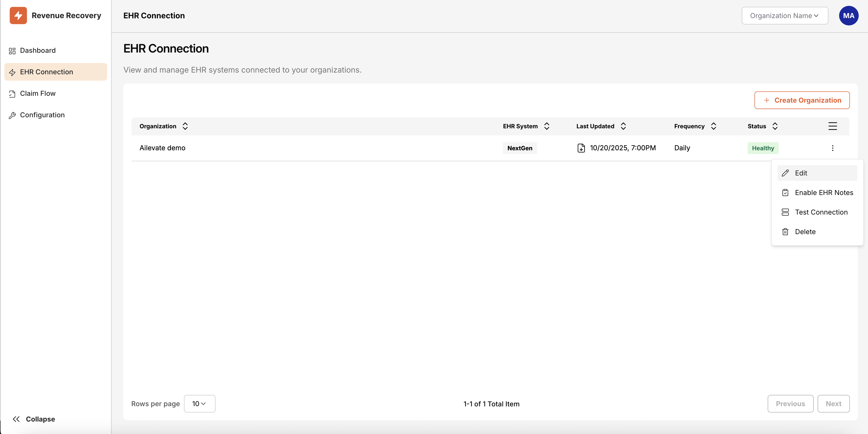Open the Rows per page selector

click(199, 403)
